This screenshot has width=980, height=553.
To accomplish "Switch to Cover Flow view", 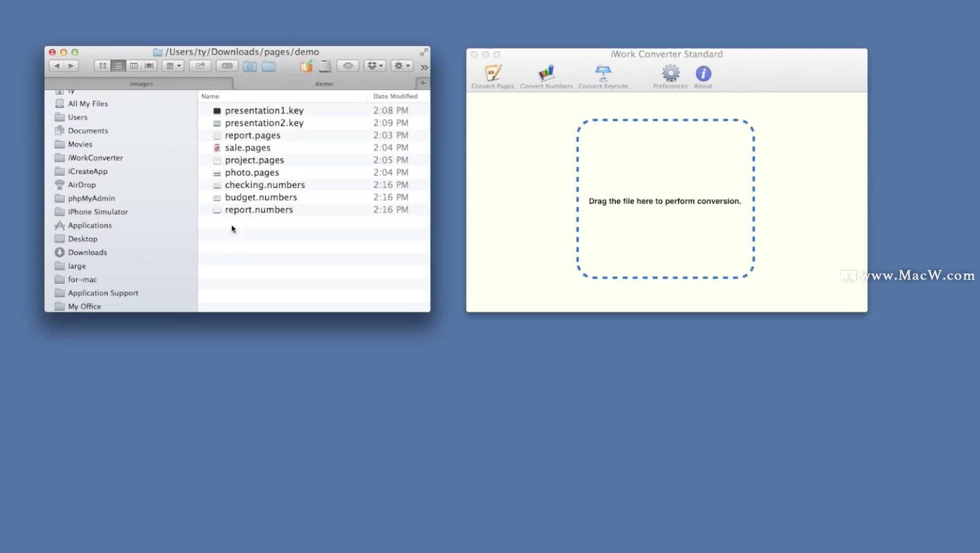I will (x=149, y=66).
